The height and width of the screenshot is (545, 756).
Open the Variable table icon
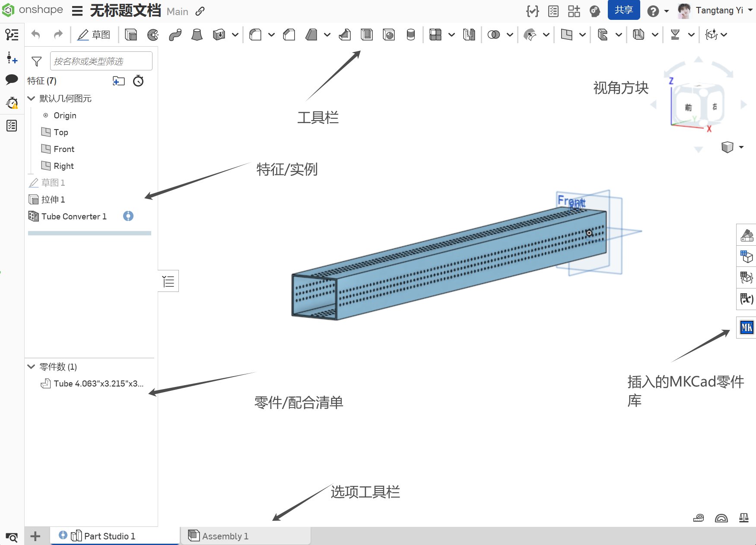[747, 298]
